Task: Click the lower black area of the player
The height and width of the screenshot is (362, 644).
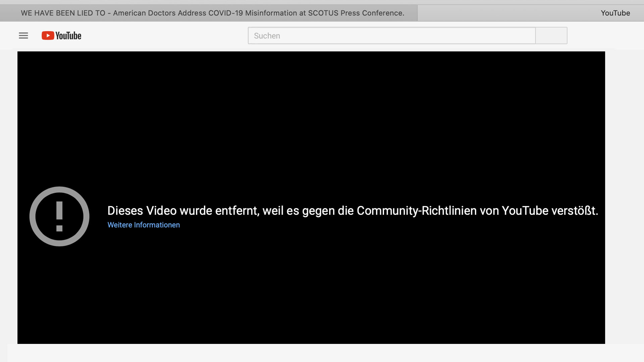Action: coord(311,295)
